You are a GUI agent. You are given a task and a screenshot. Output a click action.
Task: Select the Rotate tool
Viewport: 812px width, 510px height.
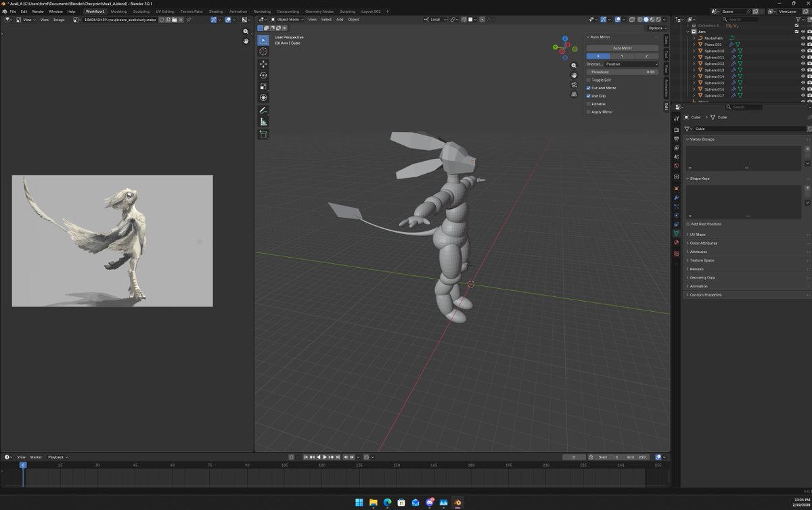coord(263,75)
